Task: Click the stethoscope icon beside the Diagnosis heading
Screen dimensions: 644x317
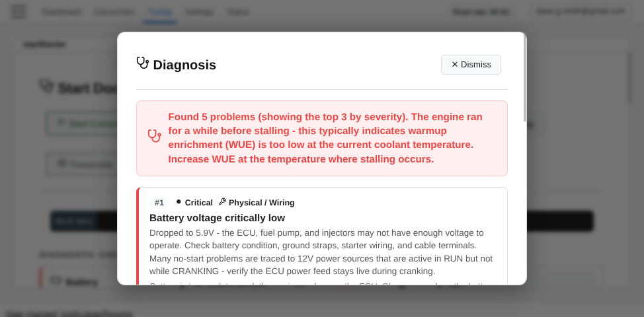Action: pos(142,63)
